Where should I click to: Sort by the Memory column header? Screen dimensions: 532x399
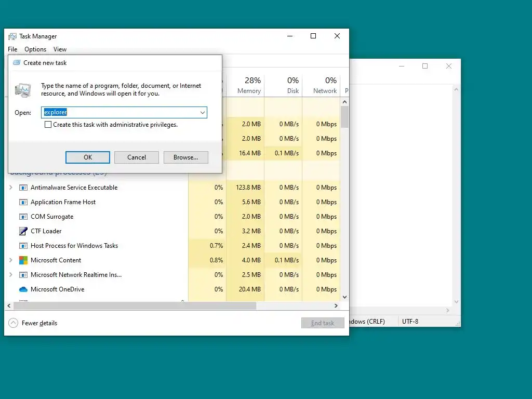(x=245, y=85)
